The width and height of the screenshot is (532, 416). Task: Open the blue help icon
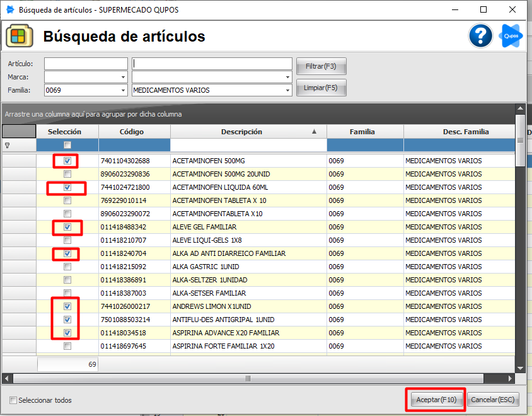pos(480,36)
